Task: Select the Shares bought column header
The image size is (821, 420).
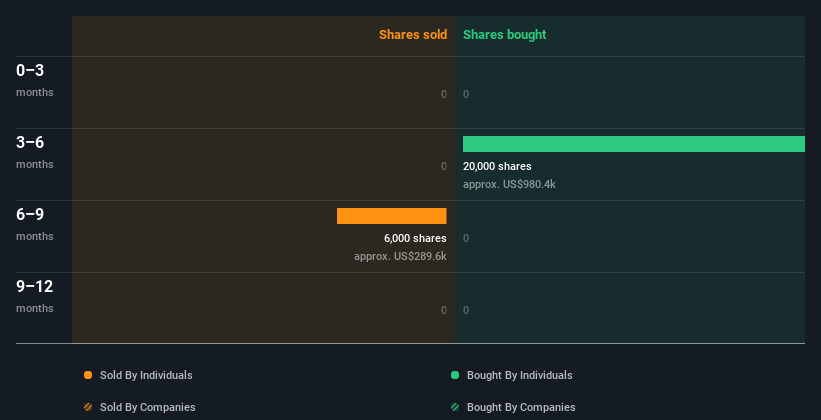Action: pyautogui.click(x=505, y=35)
